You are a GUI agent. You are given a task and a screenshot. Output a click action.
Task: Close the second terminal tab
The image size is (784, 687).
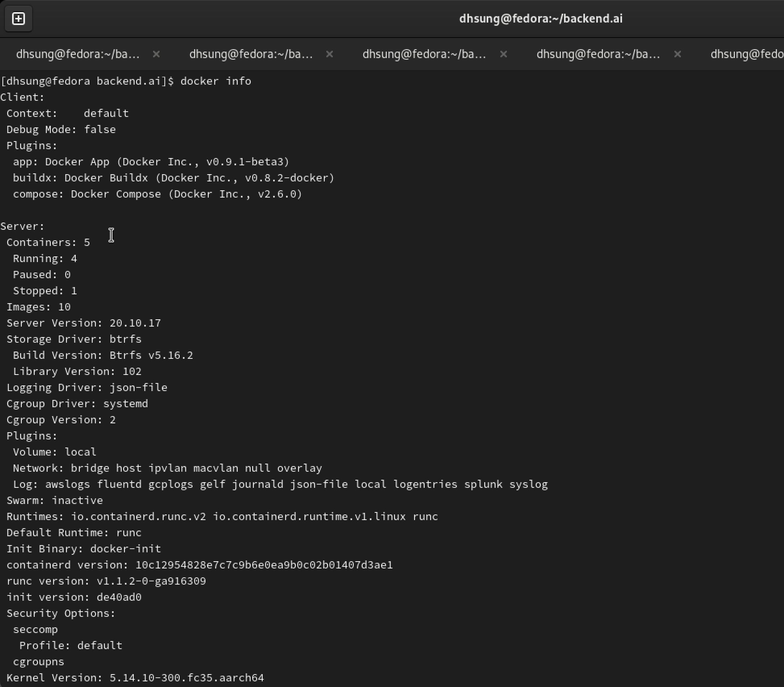click(x=330, y=54)
